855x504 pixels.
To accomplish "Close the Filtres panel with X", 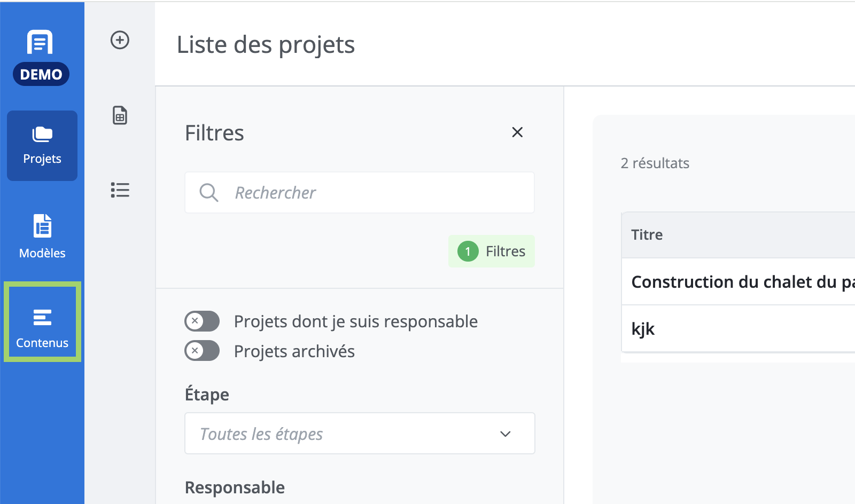I will click(517, 132).
